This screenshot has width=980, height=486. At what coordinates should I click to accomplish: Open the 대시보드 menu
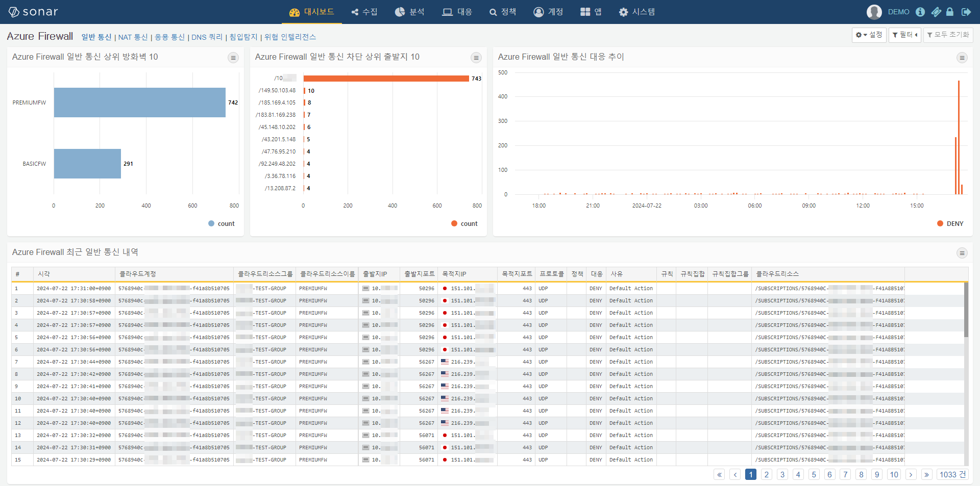click(311, 12)
